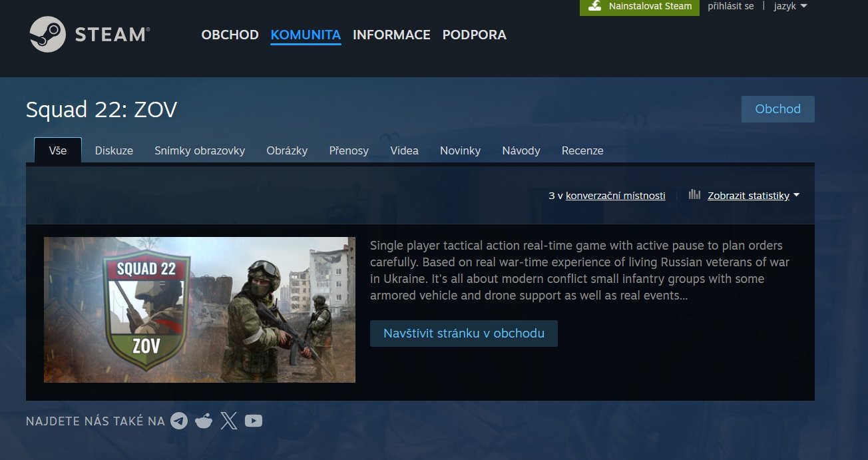Expand Zobrazit statistiky dropdown
868x460 pixels.
[x=753, y=196]
